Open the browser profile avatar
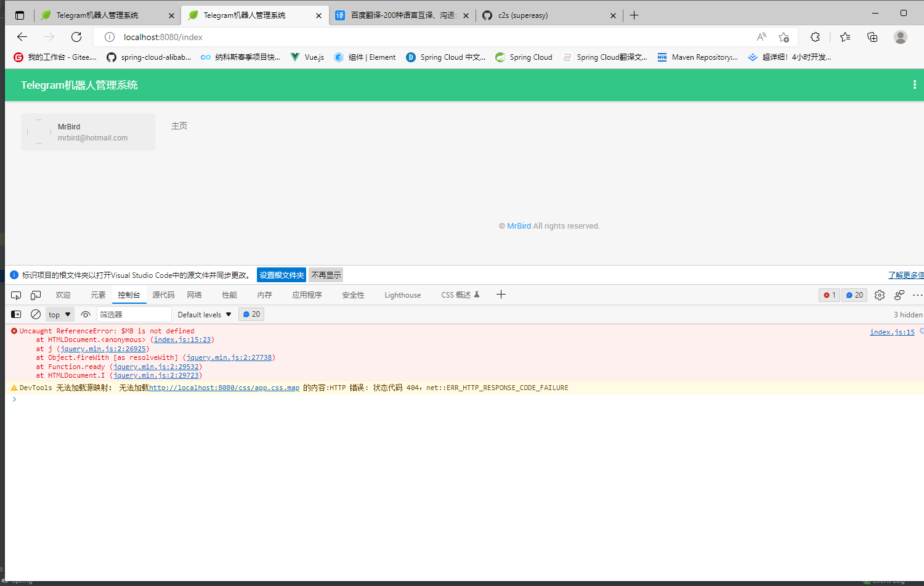 901,37
